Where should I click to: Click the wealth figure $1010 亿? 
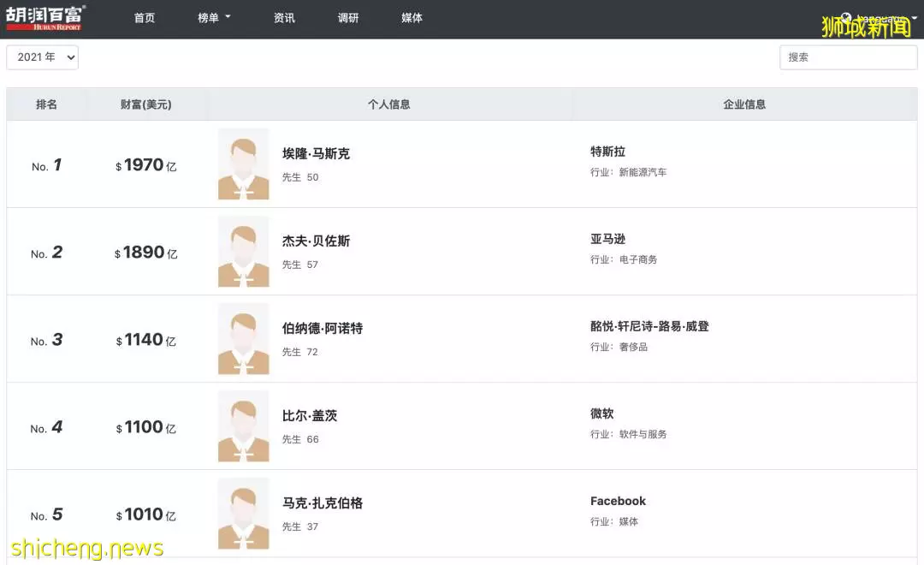click(x=146, y=514)
